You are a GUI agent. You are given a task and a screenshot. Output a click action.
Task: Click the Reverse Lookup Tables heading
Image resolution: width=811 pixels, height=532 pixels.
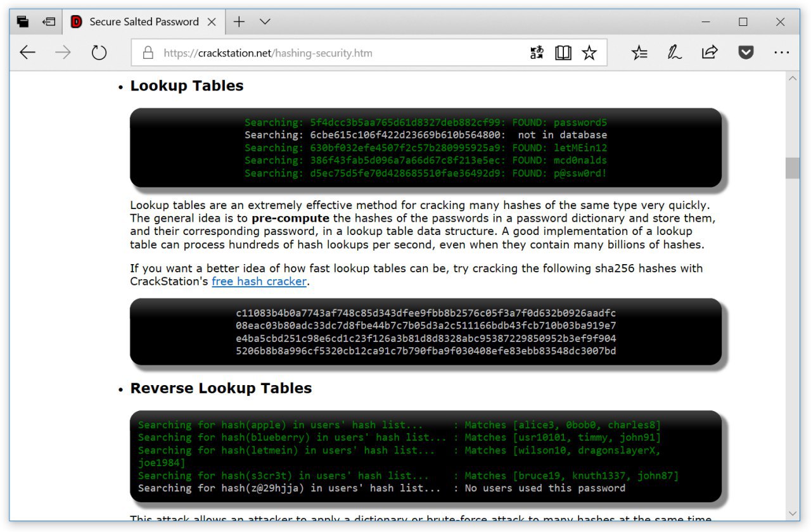[x=220, y=388]
